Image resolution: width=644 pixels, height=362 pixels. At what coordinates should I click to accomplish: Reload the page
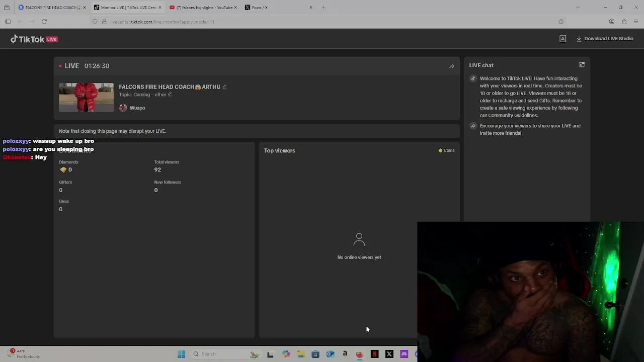coord(44,22)
